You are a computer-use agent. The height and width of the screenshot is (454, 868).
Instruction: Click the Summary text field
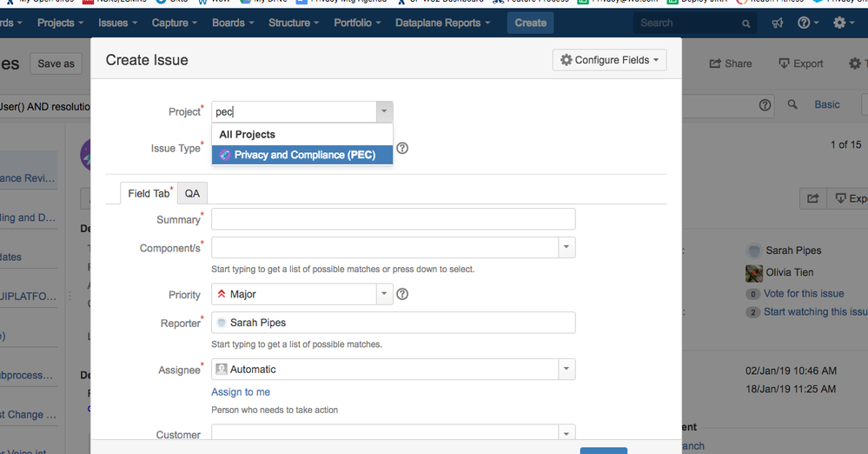coord(393,219)
